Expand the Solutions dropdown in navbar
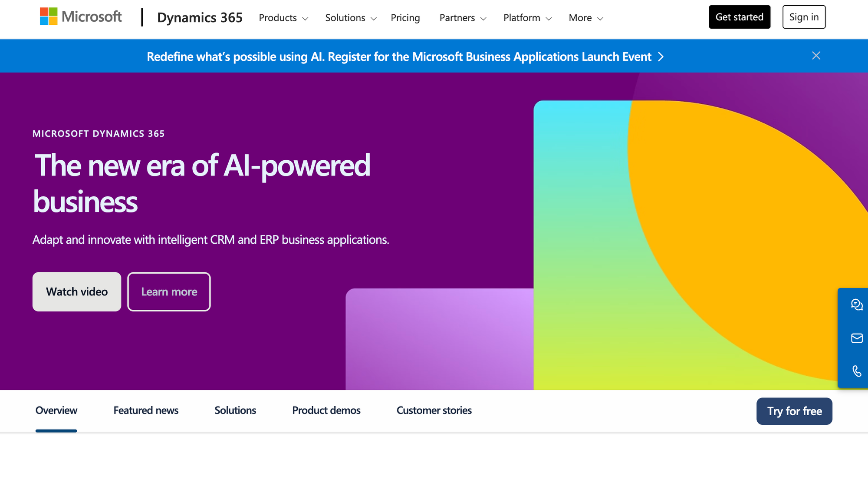Image resolution: width=868 pixels, height=480 pixels. coord(350,18)
